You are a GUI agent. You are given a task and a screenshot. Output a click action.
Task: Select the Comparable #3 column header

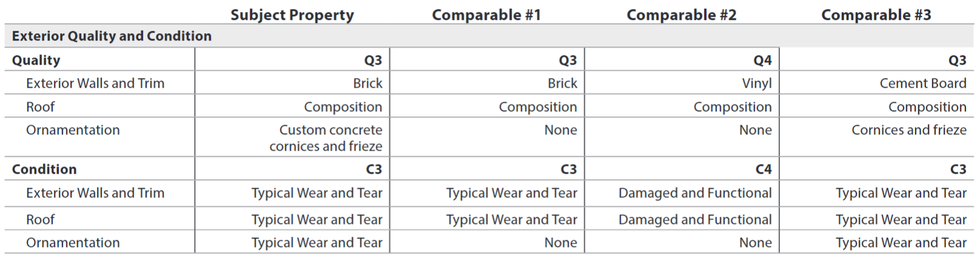point(876,15)
